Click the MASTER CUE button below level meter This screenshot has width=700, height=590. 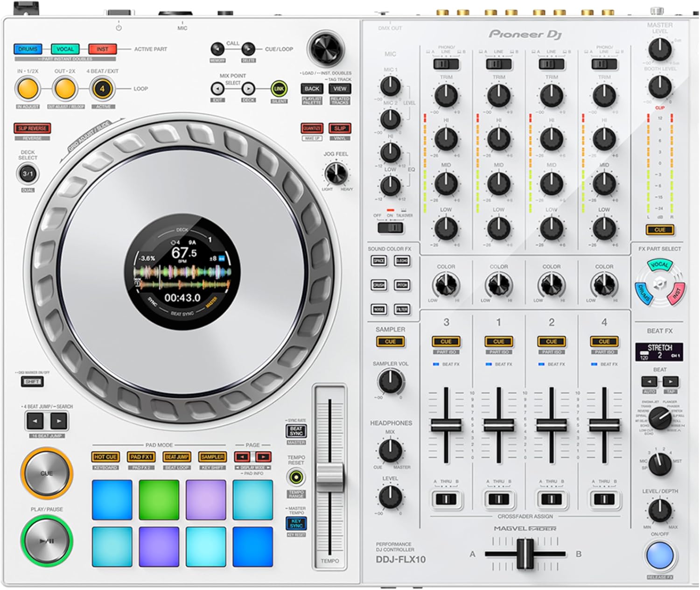[x=660, y=230]
